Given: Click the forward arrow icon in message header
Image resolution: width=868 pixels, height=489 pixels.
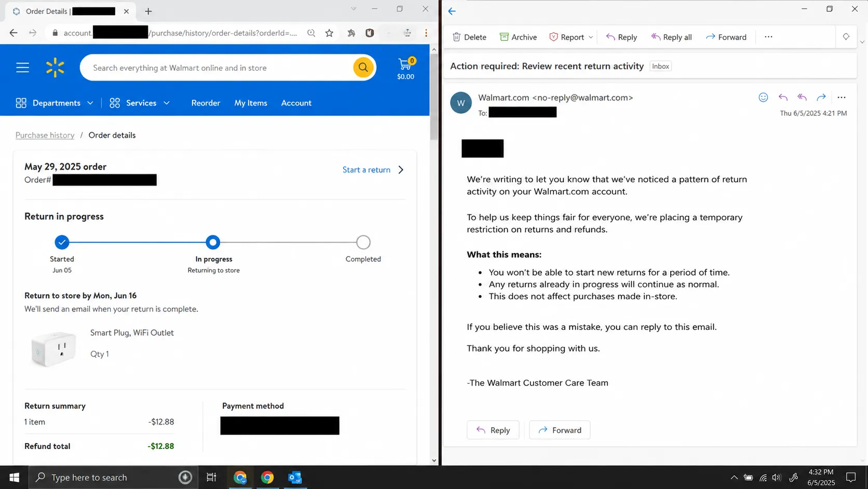Looking at the screenshot, I should pos(821,97).
